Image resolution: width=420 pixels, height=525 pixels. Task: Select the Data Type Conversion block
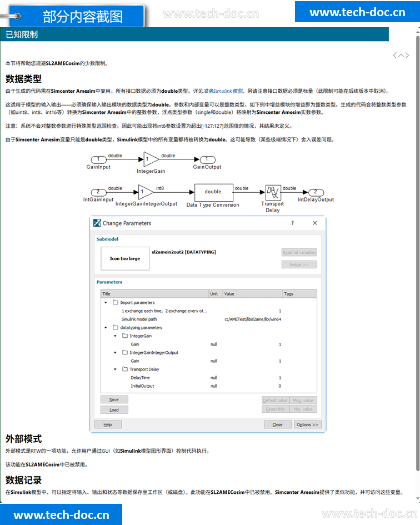[x=214, y=192]
